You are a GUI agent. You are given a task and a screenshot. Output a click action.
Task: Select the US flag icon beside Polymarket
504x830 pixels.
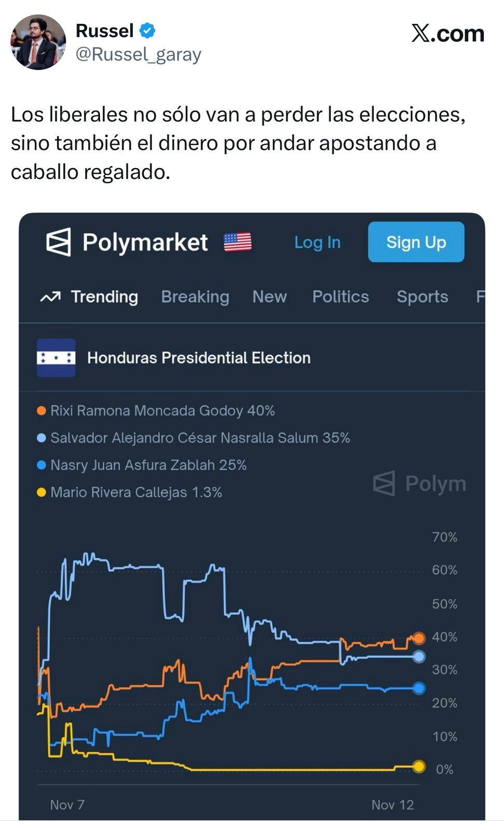click(238, 241)
